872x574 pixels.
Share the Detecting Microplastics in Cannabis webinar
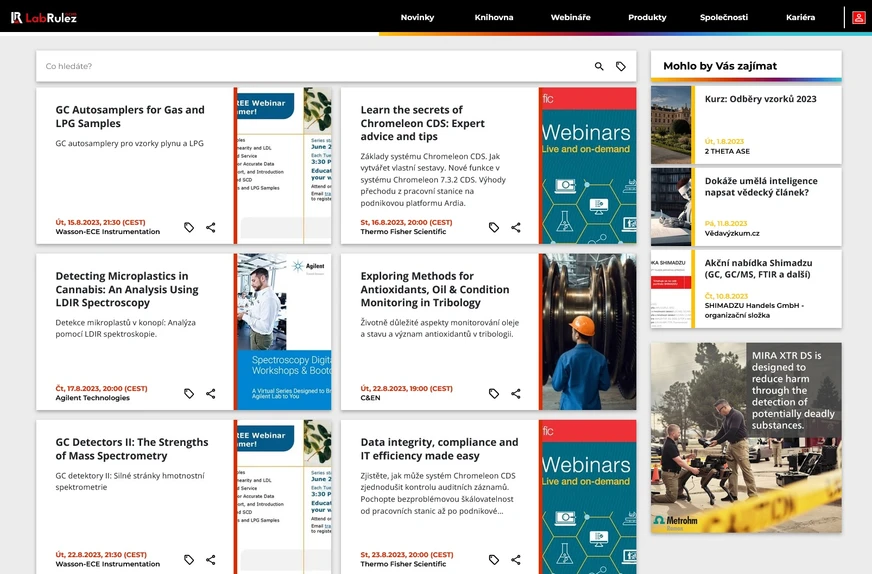click(211, 393)
